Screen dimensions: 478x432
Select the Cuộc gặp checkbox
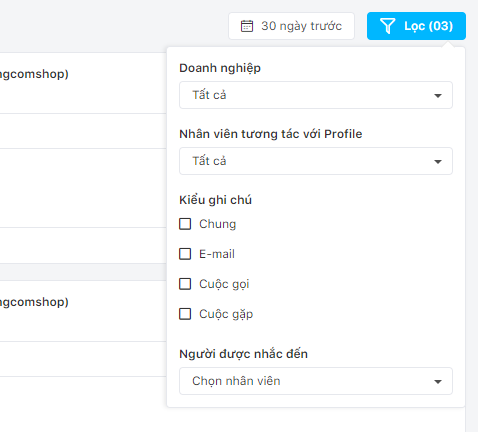185,314
